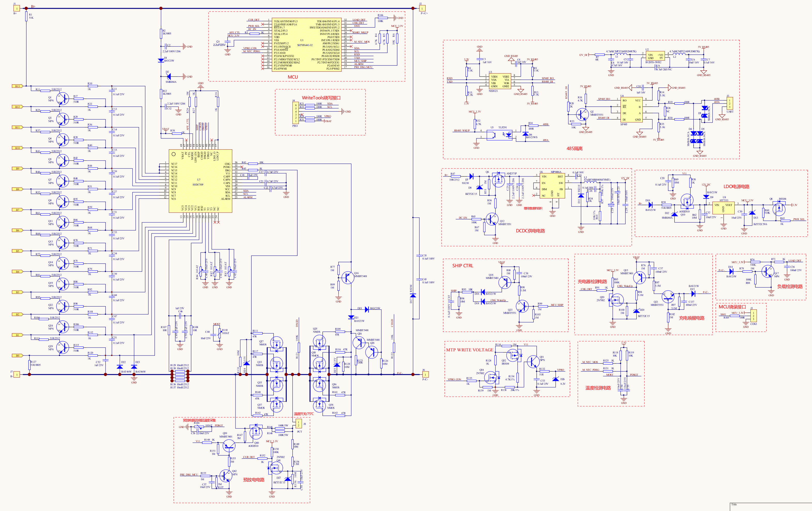Select the C1 2.2uF/25V capacitor
The height and width of the screenshot is (511, 812).
tap(227, 42)
